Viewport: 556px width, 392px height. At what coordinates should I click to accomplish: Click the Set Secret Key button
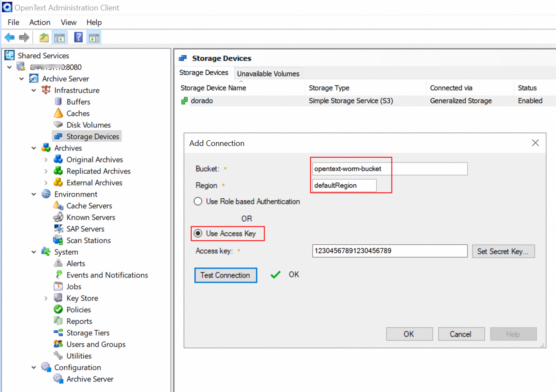(503, 251)
